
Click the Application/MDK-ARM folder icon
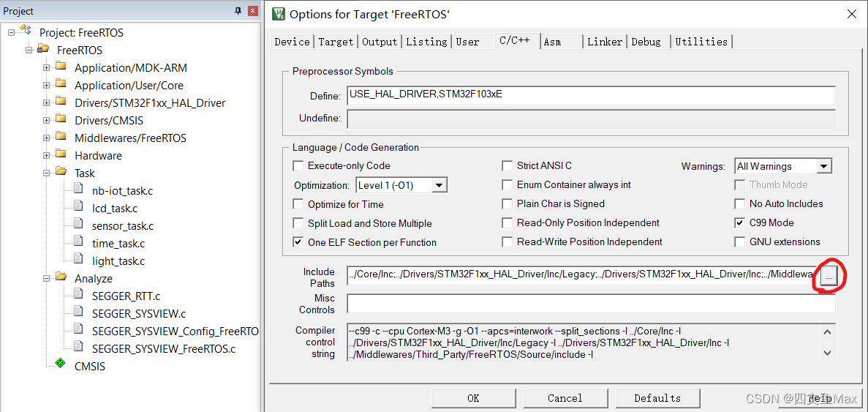click(61, 67)
